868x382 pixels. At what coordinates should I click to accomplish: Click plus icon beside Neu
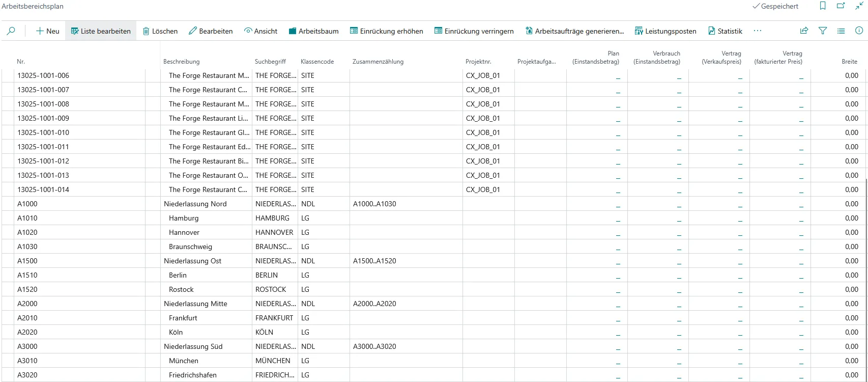point(40,31)
